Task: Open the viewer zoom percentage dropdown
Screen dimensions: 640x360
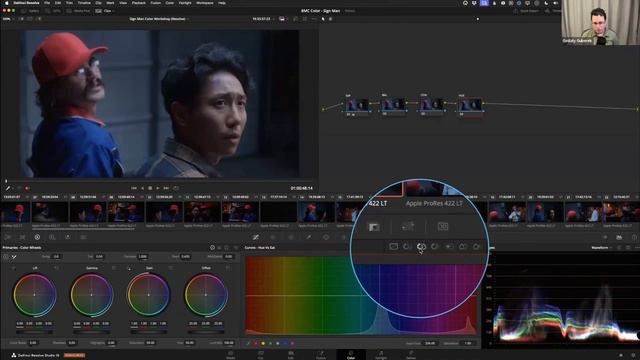Action: pos(8,19)
